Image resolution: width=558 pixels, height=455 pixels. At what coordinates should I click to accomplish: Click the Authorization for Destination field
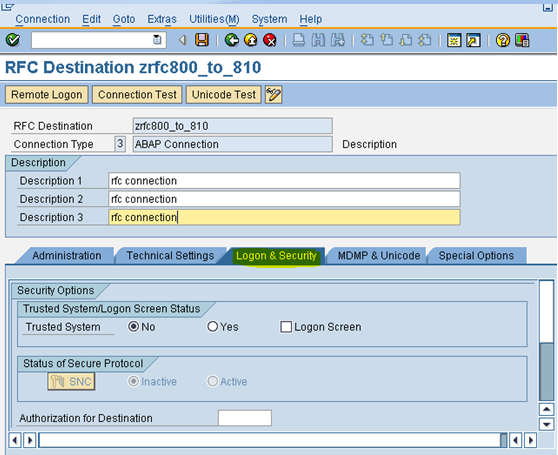pyautogui.click(x=245, y=418)
